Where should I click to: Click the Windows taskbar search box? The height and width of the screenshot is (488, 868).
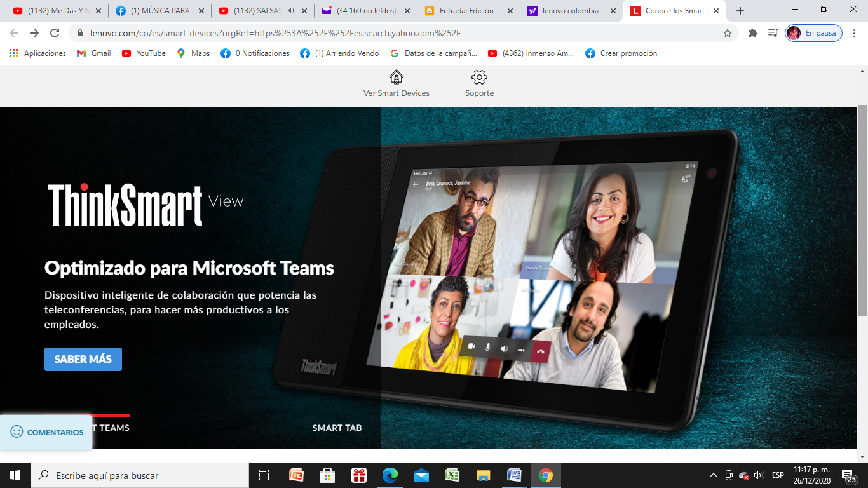(x=140, y=475)
